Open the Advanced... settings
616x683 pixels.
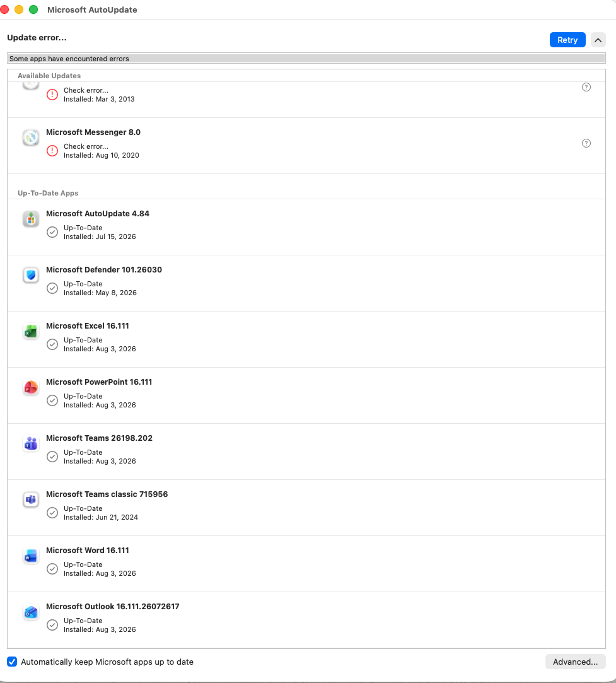[575, 662]
